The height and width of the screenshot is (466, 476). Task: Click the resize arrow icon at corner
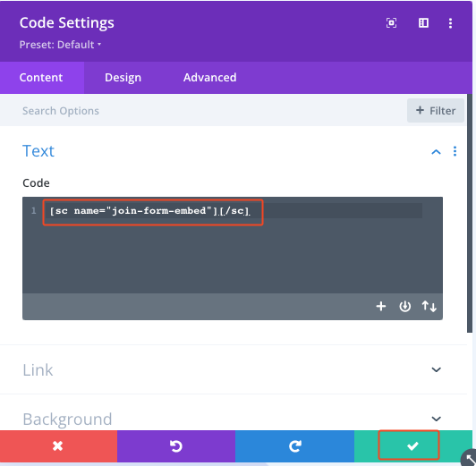click(470, 458)
